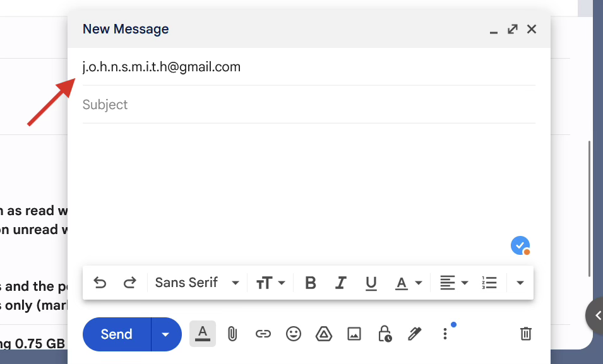
Task: Click the blue Send button
Action: pos(117,334)
